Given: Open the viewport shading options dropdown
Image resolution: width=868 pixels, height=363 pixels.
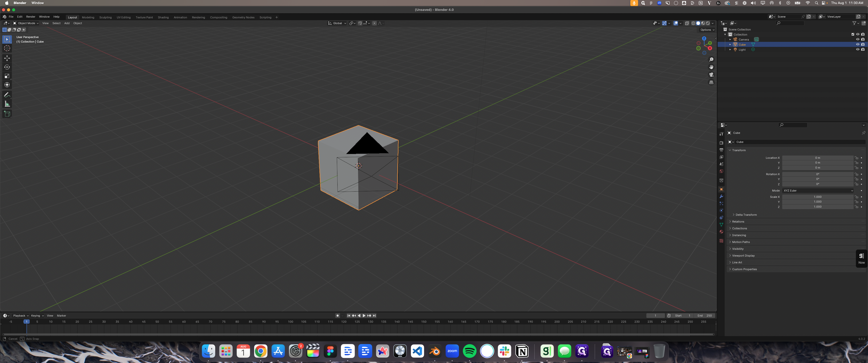Looking at the screenshot, I should point(712,23).
